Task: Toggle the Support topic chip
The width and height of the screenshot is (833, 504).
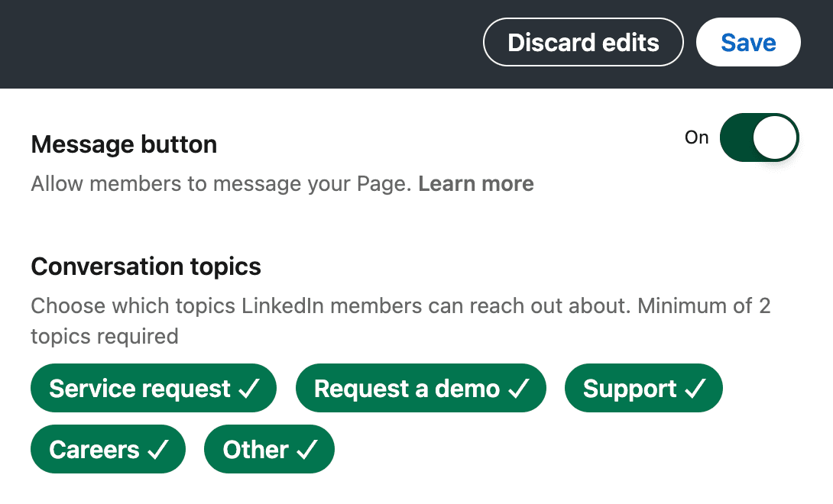Action: [630, 389]
